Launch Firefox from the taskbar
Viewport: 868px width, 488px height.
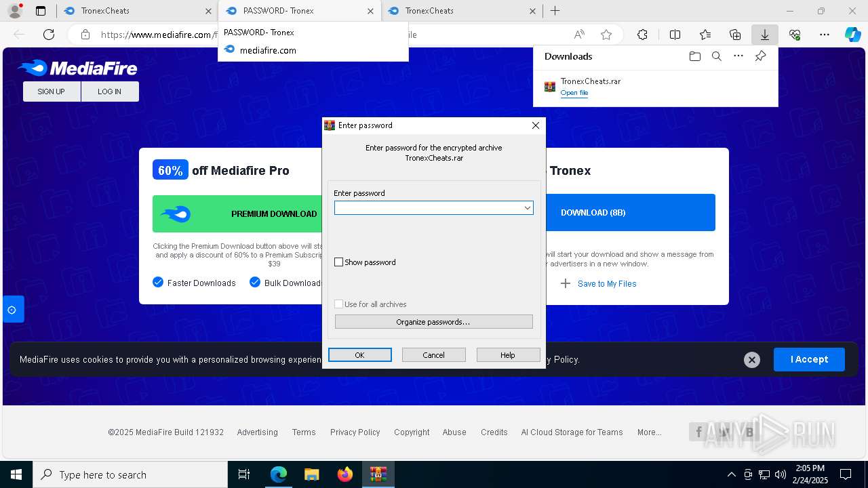coord(344,474)
